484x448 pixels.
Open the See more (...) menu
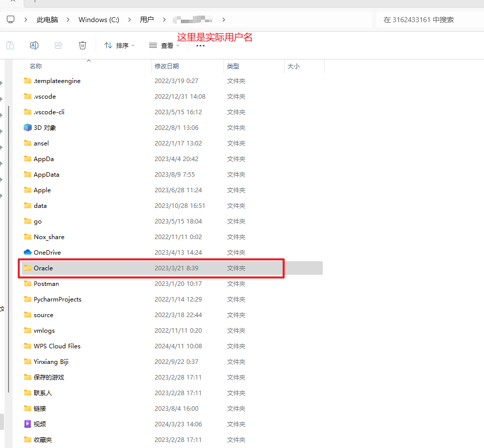200,45
